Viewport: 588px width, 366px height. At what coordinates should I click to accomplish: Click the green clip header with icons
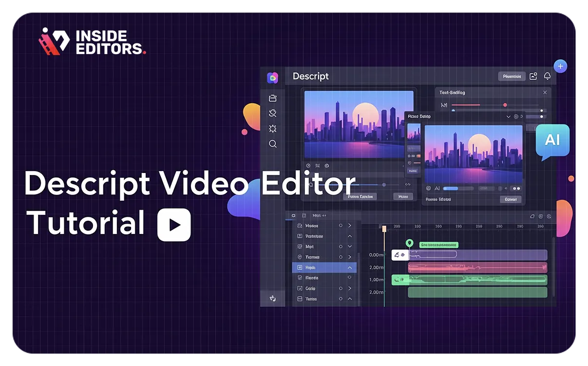(400, 280)
